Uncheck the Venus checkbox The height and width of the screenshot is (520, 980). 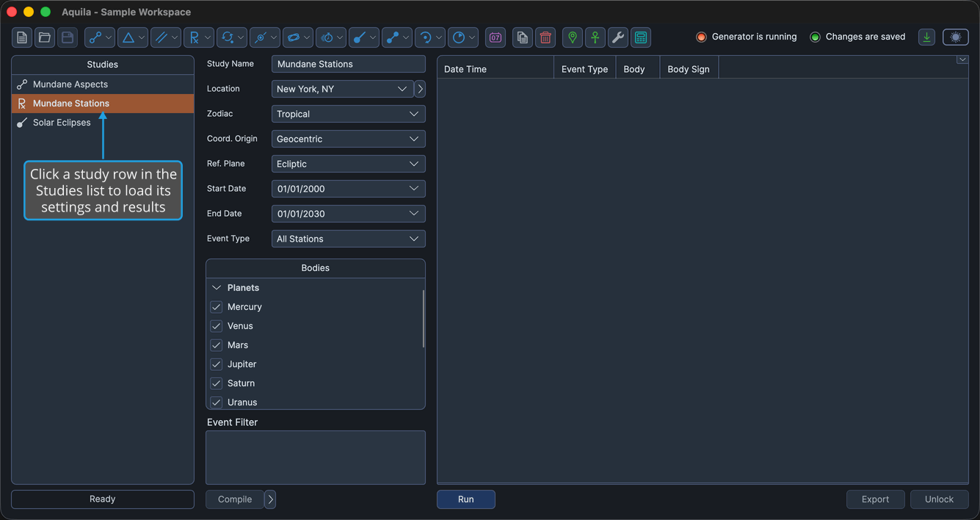[217, 326]
